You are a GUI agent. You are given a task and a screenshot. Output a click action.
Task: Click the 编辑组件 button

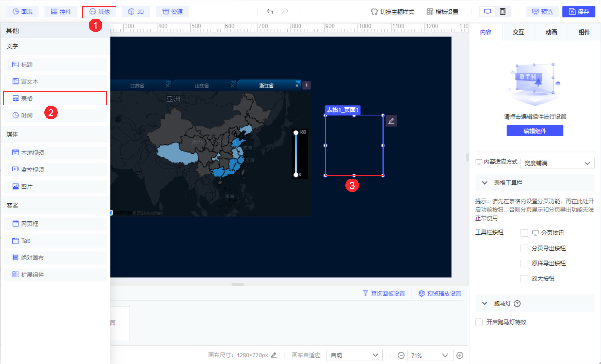tap(535, 131)
